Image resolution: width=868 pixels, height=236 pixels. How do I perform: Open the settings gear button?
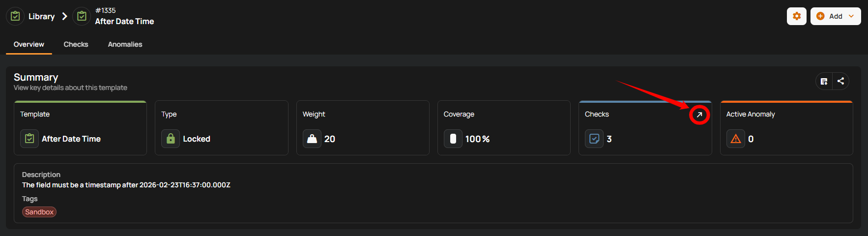tap(796, 16)
